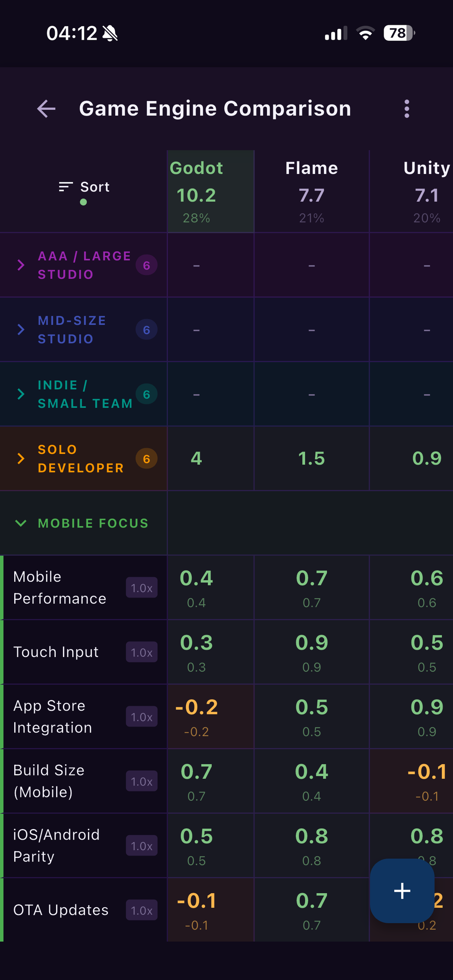Tap Godot's Touch Input cell 0.3
Screen dimensions: 453x980
pos(210,652)
